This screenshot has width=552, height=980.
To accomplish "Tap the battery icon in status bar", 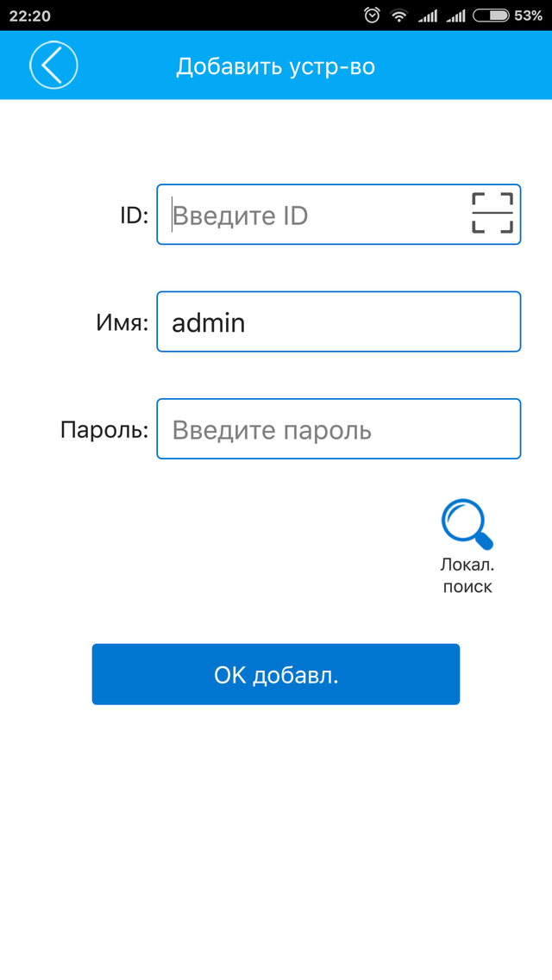I will coord(491,16).
